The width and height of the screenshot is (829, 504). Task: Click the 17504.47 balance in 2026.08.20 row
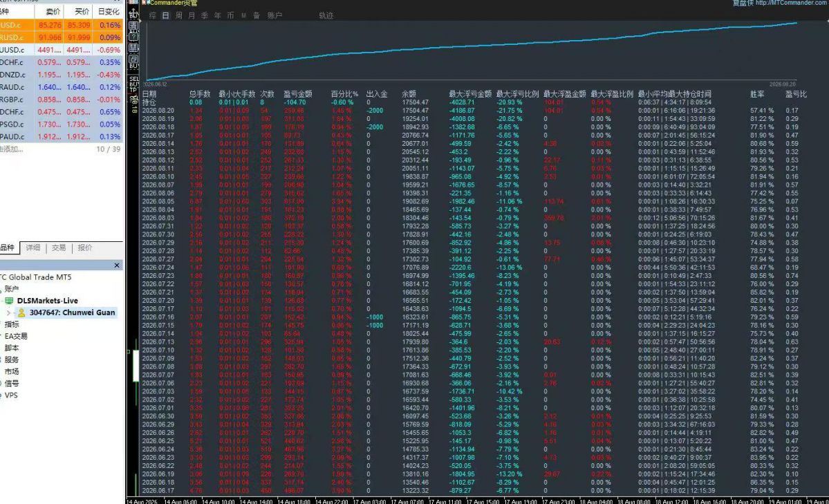415,111
